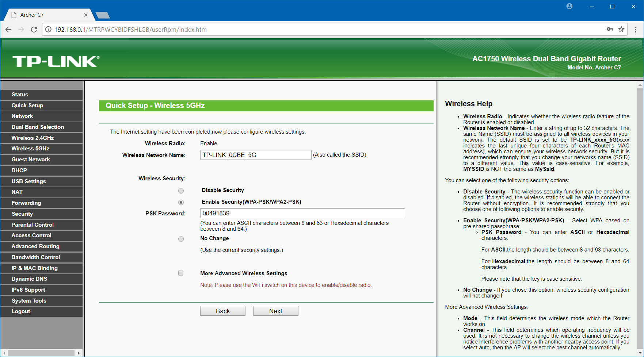Viewport: 644px width, 357px height.
Task: Open the Advanced Routing menu item
Action: point(42,246)
